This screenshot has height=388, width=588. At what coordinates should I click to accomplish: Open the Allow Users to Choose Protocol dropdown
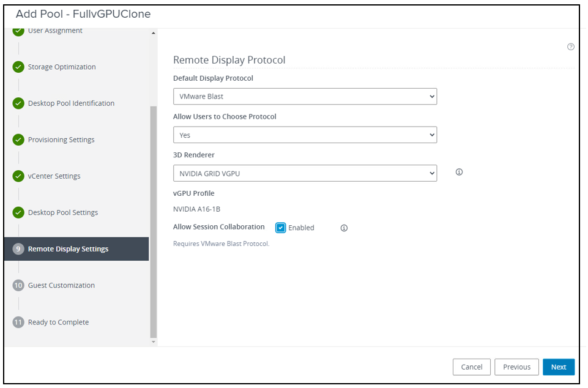305,135
